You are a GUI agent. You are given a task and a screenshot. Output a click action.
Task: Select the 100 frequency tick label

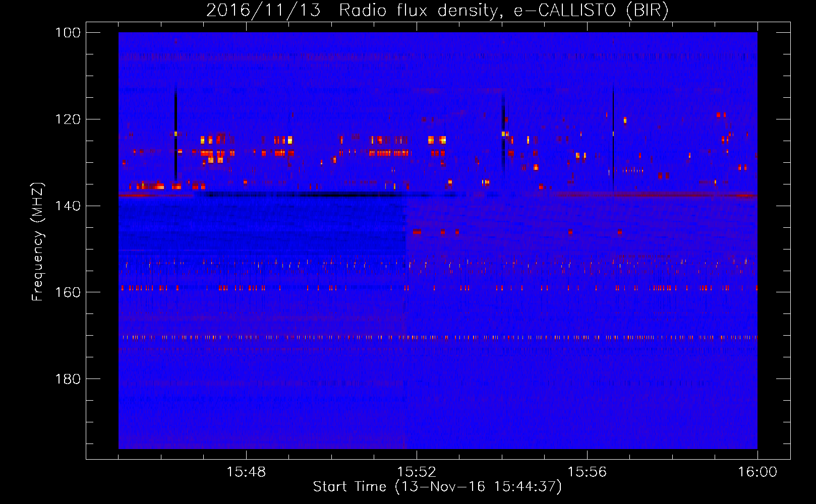[69, 33]
